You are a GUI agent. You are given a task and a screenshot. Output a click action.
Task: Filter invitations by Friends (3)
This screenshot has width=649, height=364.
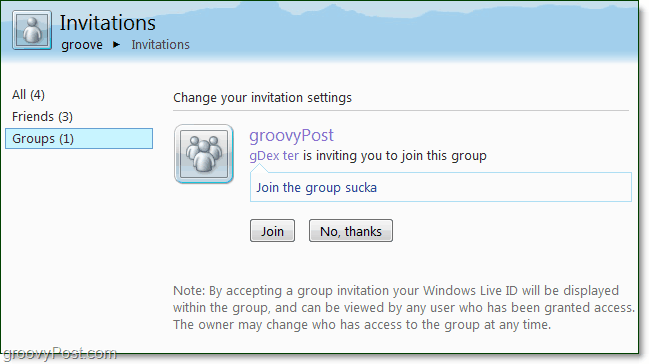[42, 117]
